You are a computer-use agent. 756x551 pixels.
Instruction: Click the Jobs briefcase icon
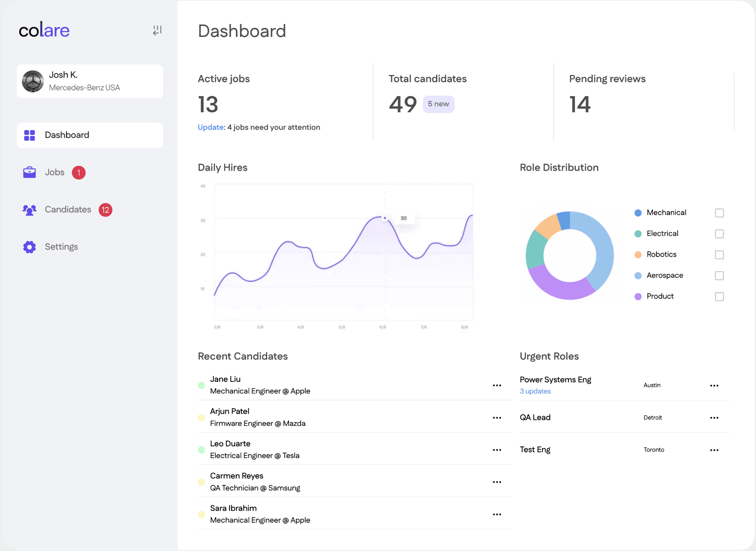(x=29, y=172)
